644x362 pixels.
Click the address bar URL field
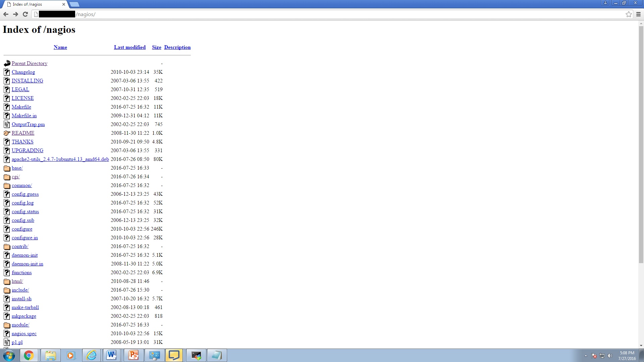(335, 14)
